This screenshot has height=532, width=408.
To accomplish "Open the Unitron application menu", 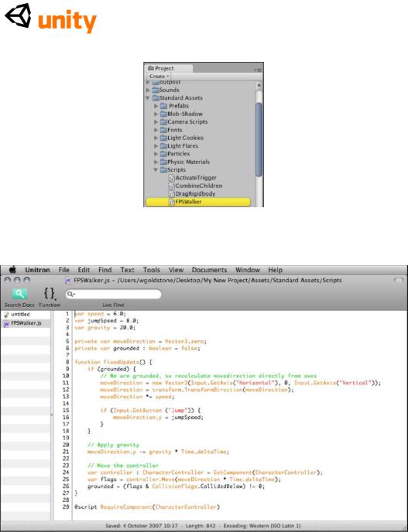I will click(x=37, y=270).
